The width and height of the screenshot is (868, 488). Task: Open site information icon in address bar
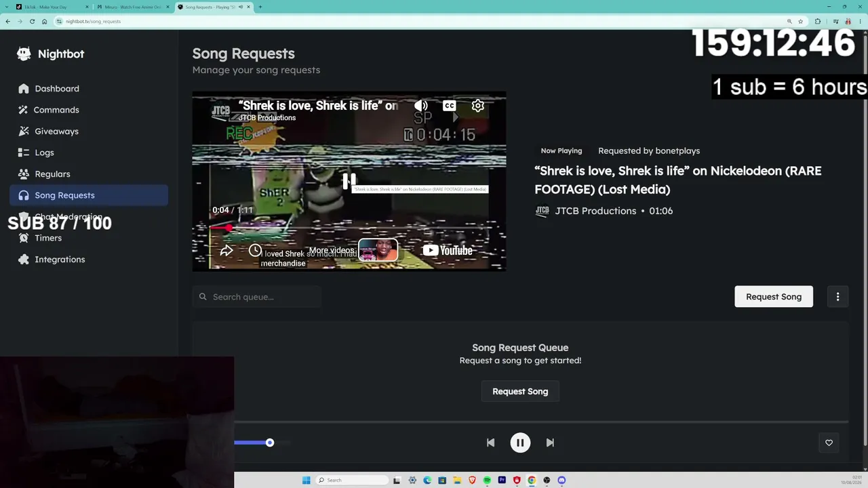tap(60, 22)
